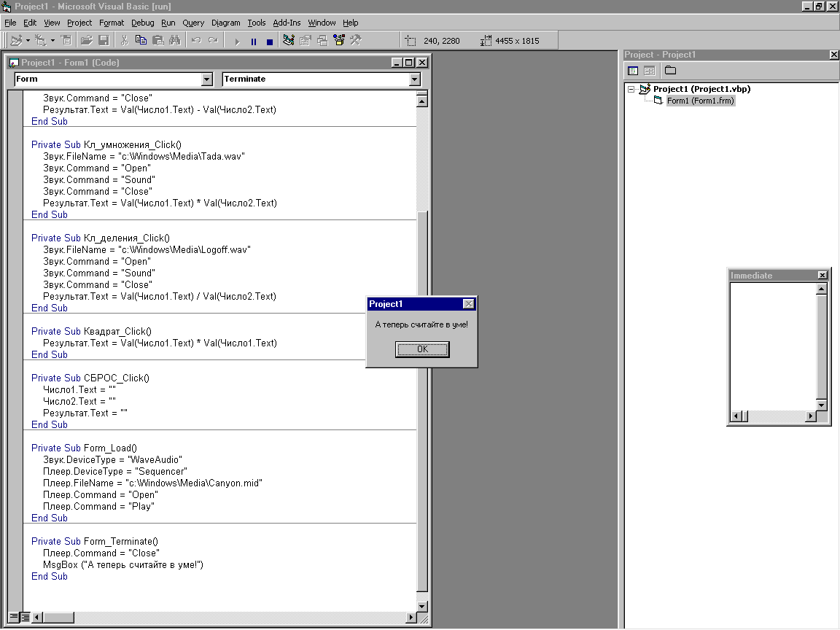Select Project1 (Project1.vbp) tree item
The width and height of the screenshot is (840, 630).
(x=701, y=89)
